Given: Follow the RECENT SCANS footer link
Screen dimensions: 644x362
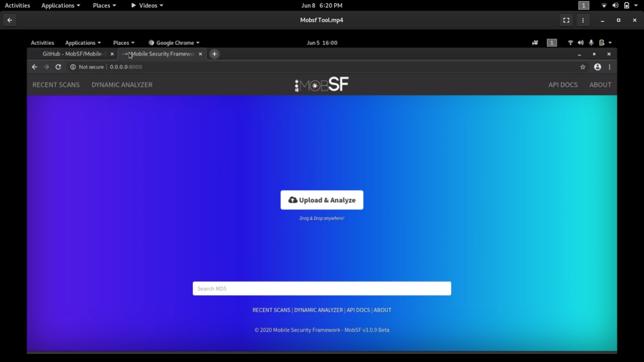Looking at the screenshot, I should 272,310.
